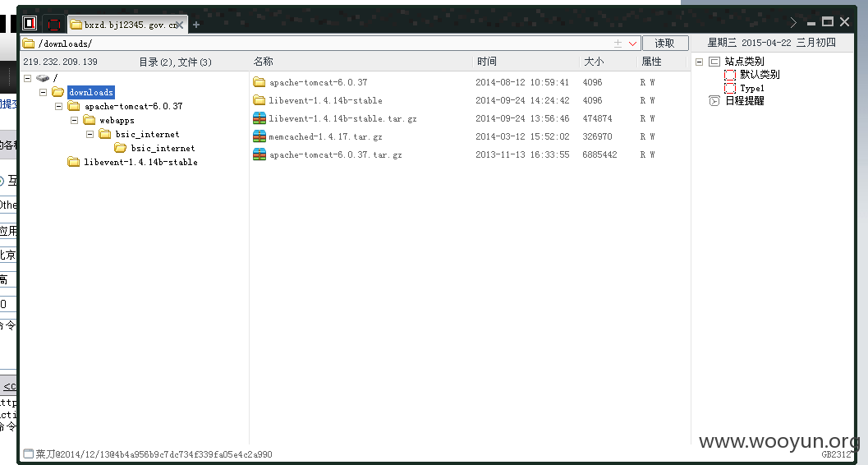Click archive icon of libevent-1.4.14b-stable.tar.gz
Viewport: 868px width, 465px height.
[x=259, y=118]
